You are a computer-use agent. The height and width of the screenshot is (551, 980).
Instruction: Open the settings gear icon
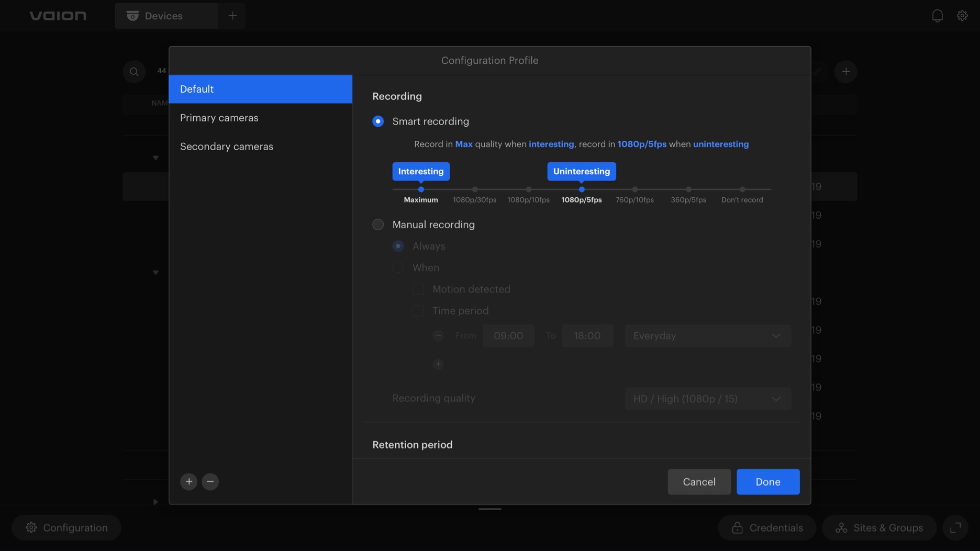(962, 16)
